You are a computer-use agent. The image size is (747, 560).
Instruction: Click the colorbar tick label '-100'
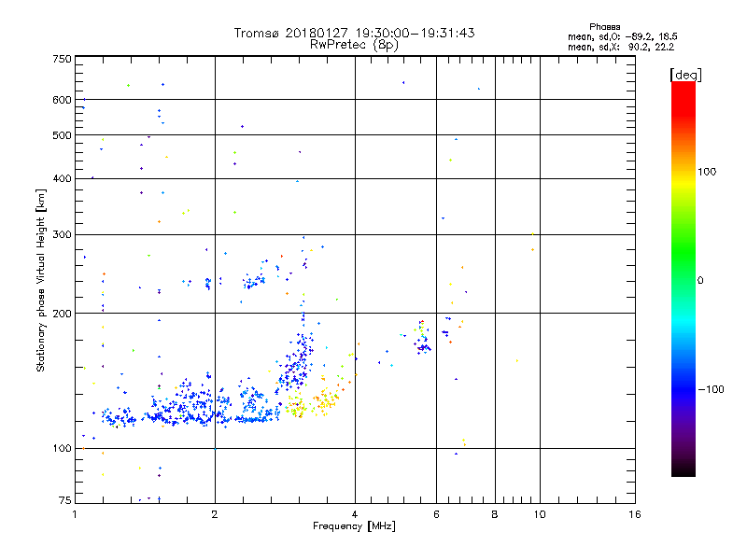pos(711,389)
